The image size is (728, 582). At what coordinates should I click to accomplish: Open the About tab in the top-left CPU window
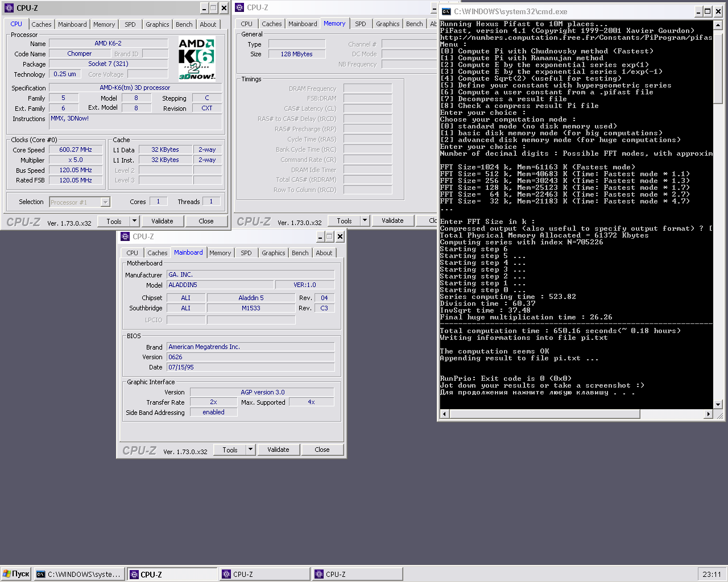[208, 24]
